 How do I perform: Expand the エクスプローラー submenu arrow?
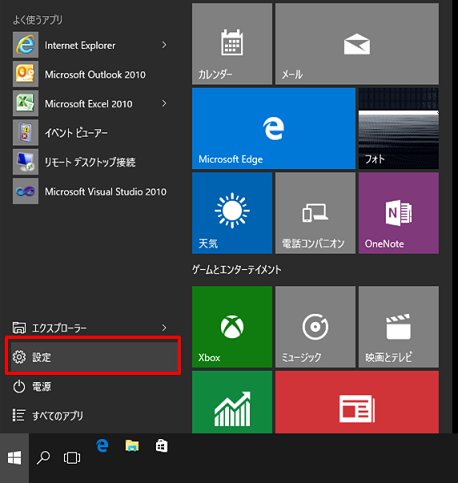[x=164, y=328]
